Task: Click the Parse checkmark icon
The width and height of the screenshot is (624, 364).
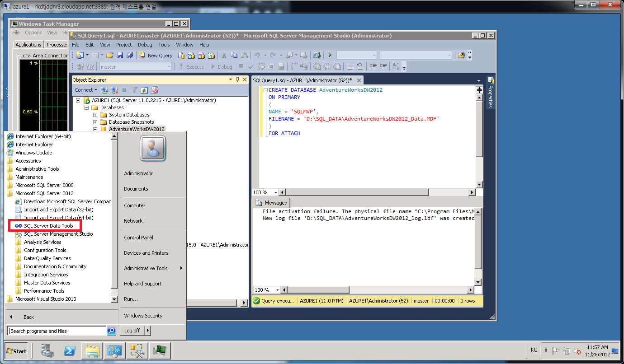Action: [251, 66]
